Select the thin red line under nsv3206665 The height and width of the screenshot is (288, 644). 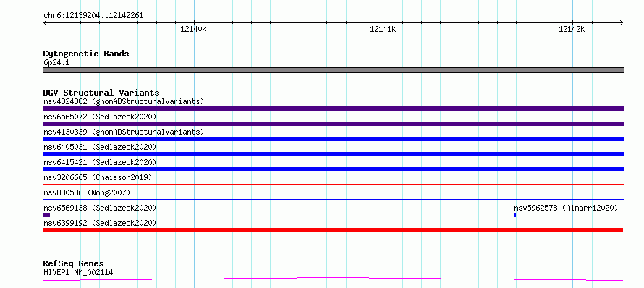tap(333, 184)
